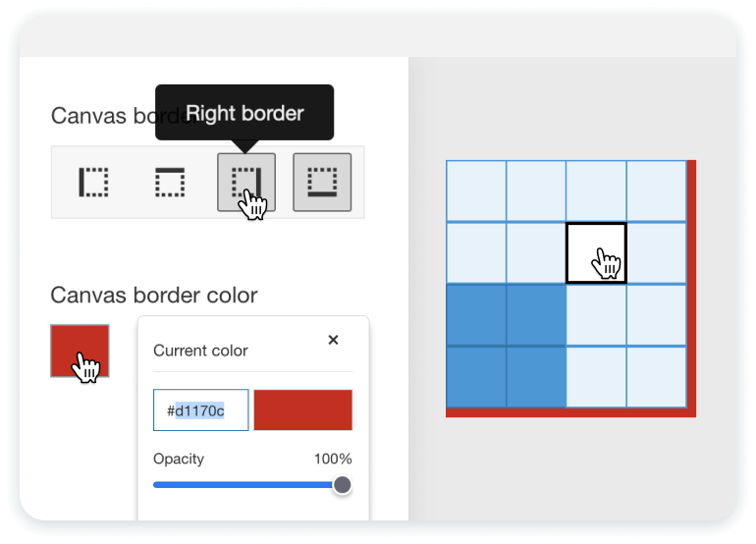The height and width of the screenshot is (544, 756).
Task: Select the left border icon
Action: pos(93,183)
